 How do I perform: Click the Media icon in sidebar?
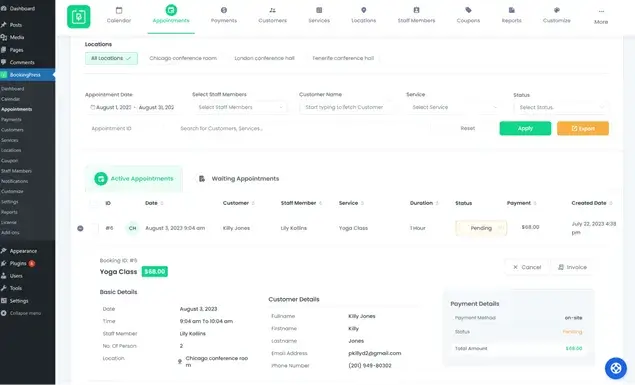tap(4, 37)
